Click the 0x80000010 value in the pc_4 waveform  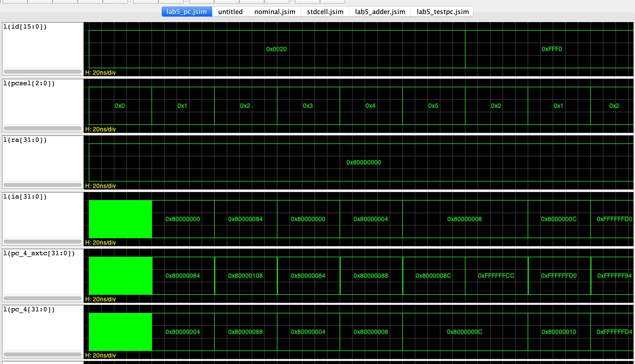click(x=559, y=332)
